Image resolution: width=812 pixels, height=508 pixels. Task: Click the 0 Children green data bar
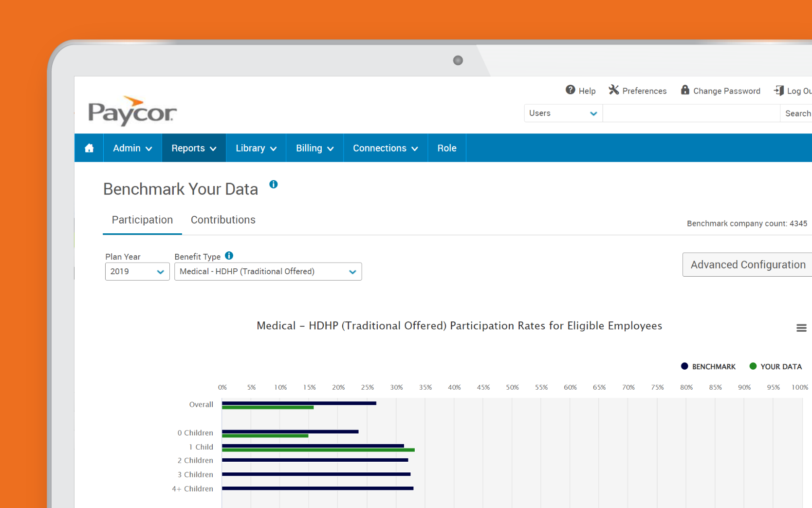point(265,435)
